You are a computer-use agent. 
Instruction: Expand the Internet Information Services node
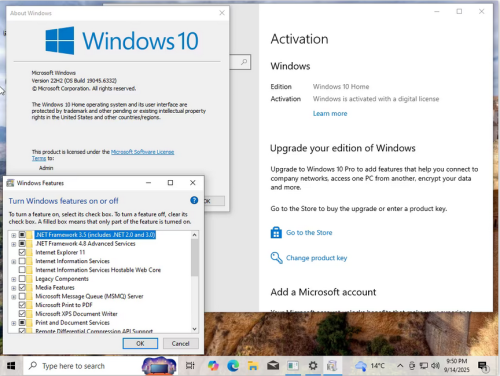13,262
